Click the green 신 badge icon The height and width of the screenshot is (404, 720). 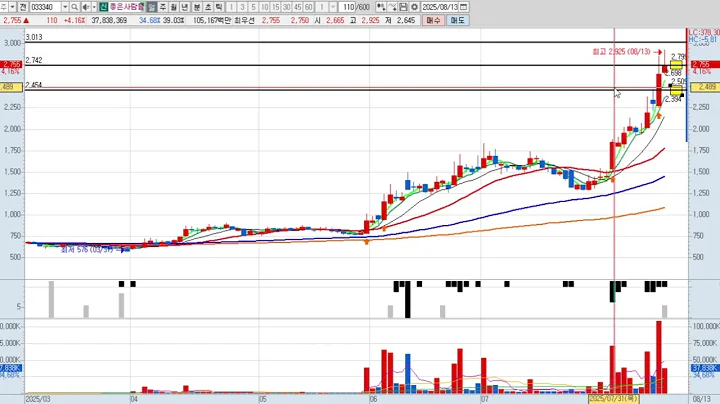pos(103,7)
